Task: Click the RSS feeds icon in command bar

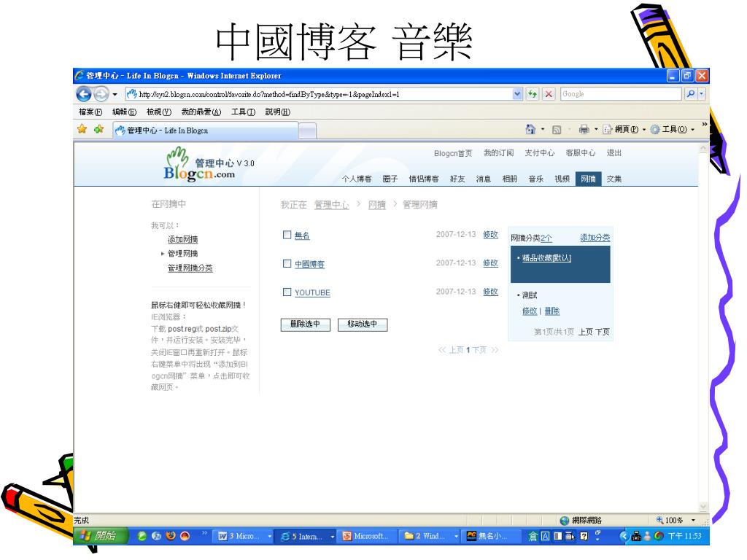Action: tap(557, 130)
